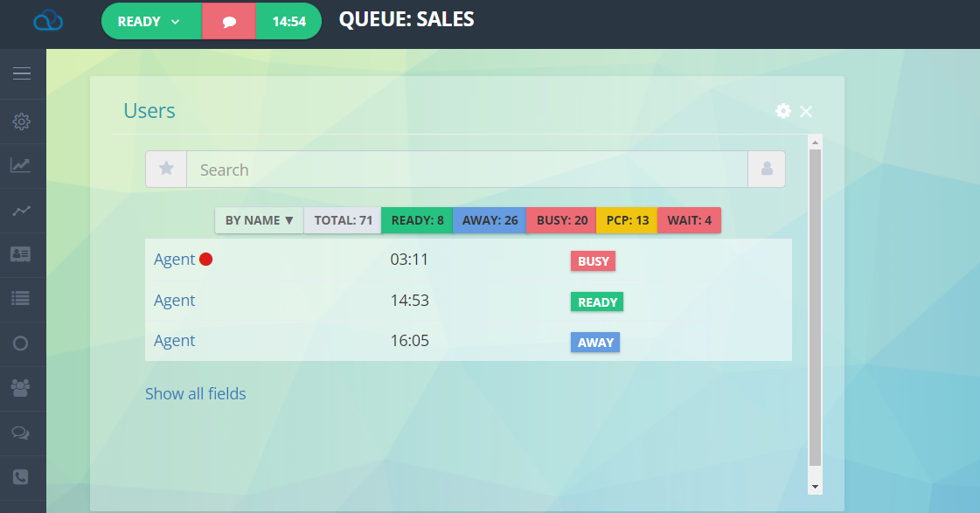
Task: Expand the READY status dropdown
Action: click(150, 22)
